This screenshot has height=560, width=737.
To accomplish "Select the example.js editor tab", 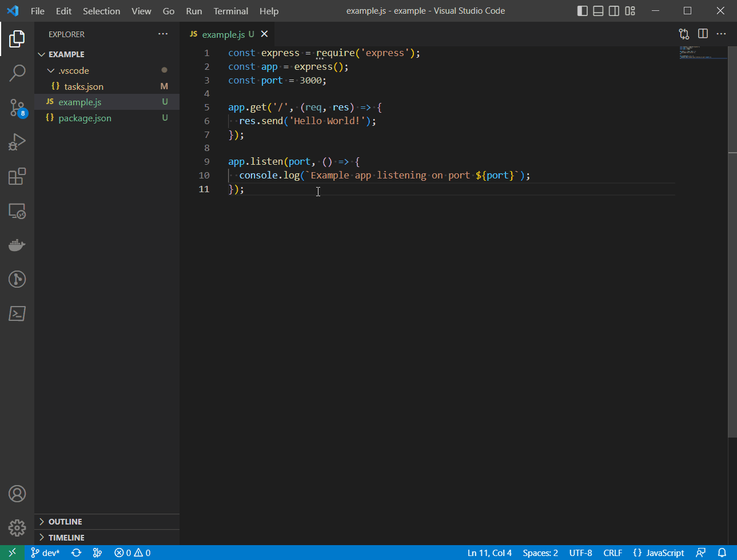I will 223,34.
